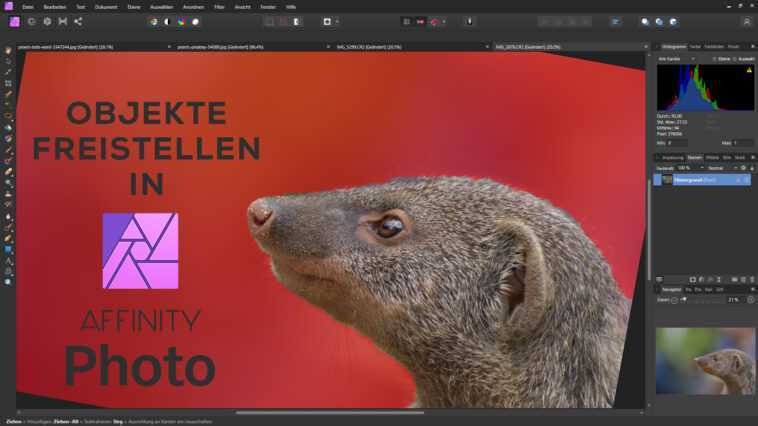Screen dimensions: 758x426
Task: Apply Auto Contrast half-circle icon
Action: tap(167, 22)
